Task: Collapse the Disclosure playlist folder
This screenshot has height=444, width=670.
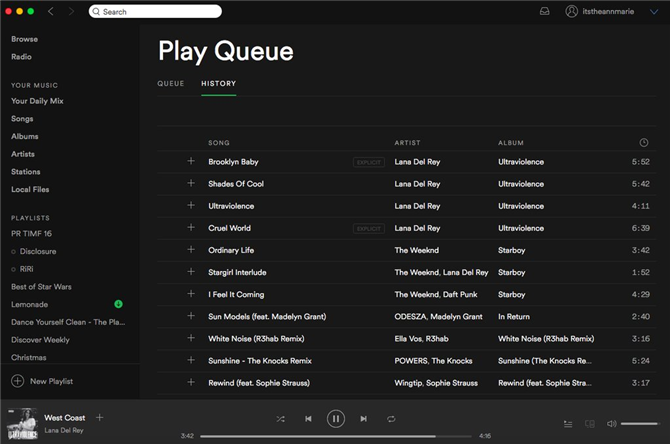Action: pyautogui.click(x=14, y=252)
